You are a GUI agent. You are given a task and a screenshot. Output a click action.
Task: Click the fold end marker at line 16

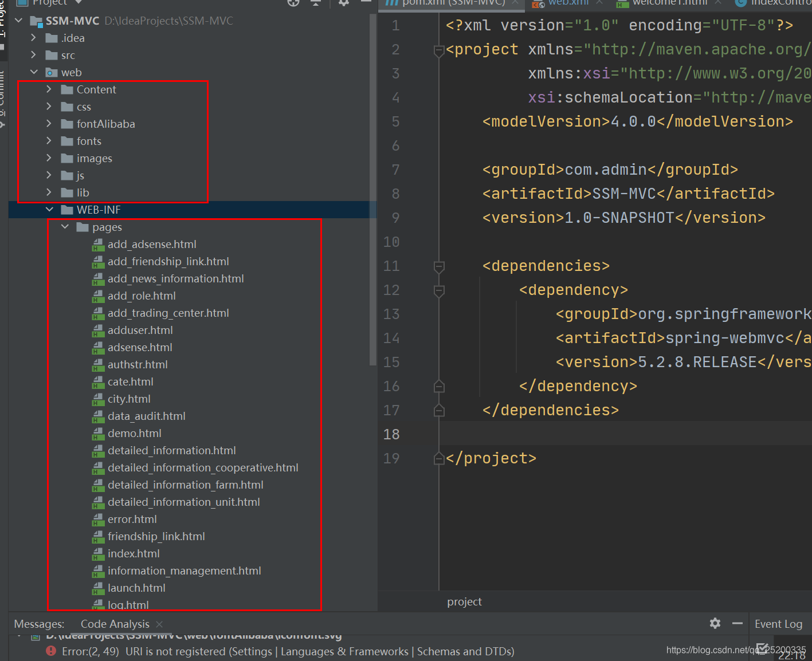[439, 386]
